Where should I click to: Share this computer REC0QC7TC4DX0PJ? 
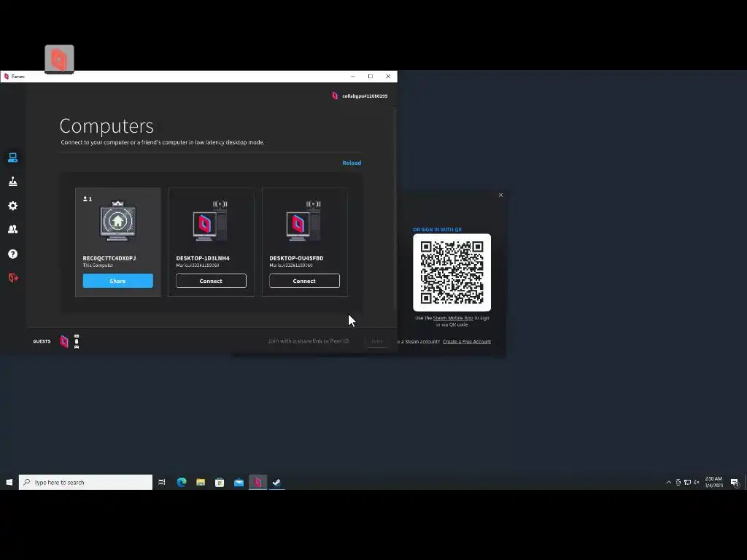[117, 281]
